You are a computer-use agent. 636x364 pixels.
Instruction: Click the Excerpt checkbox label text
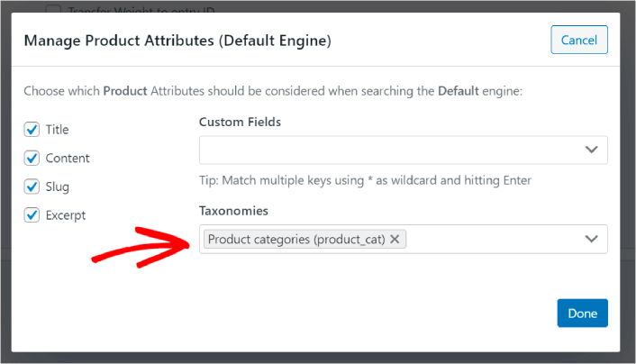(67, 215)
